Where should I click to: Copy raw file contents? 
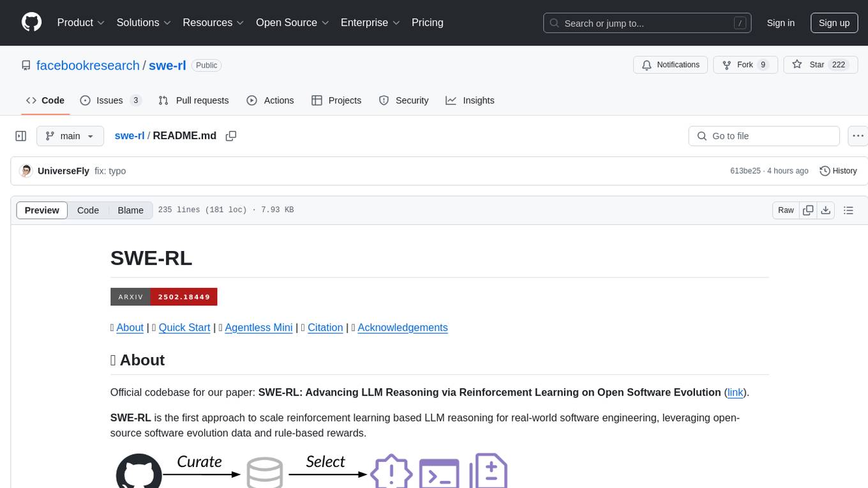808,210
